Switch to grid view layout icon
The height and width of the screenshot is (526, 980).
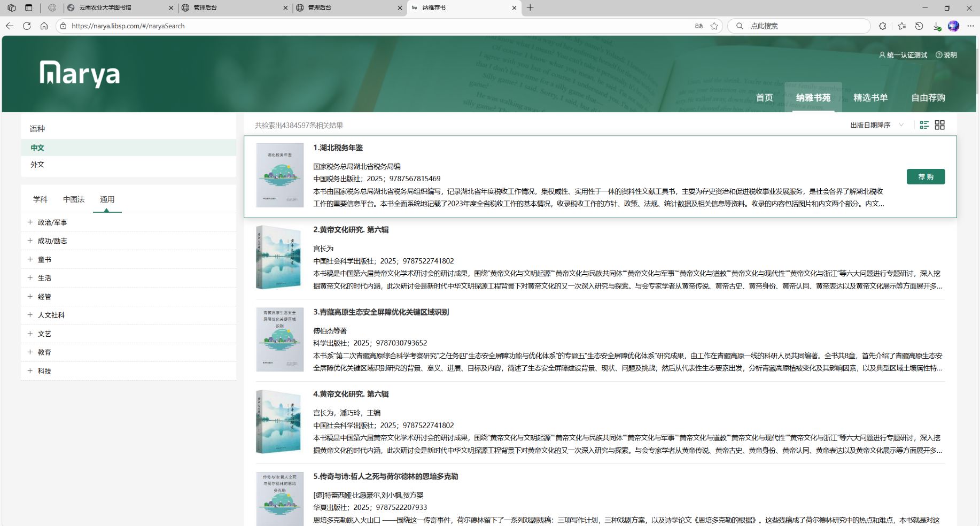[939, 125]
